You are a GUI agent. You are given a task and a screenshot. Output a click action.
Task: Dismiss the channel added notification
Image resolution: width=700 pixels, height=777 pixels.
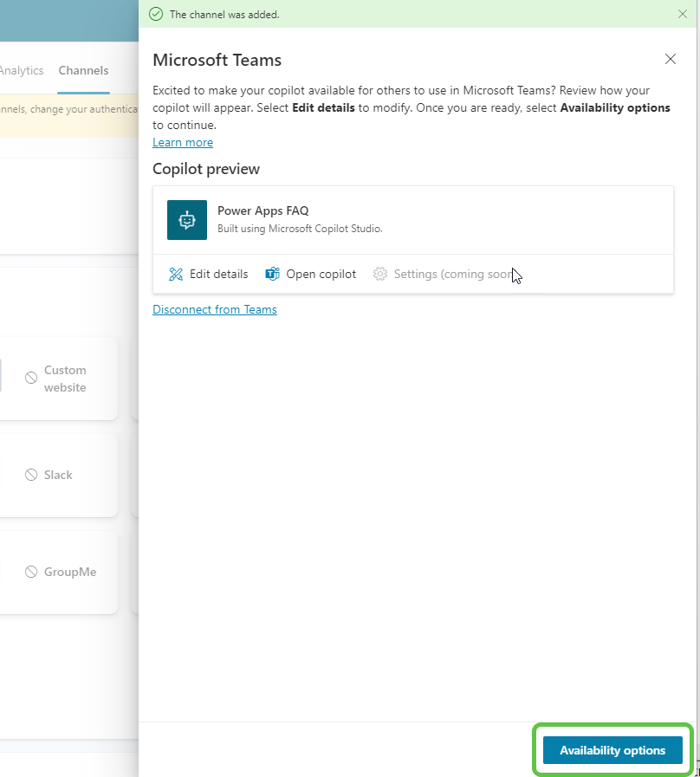tap(684, 14)
